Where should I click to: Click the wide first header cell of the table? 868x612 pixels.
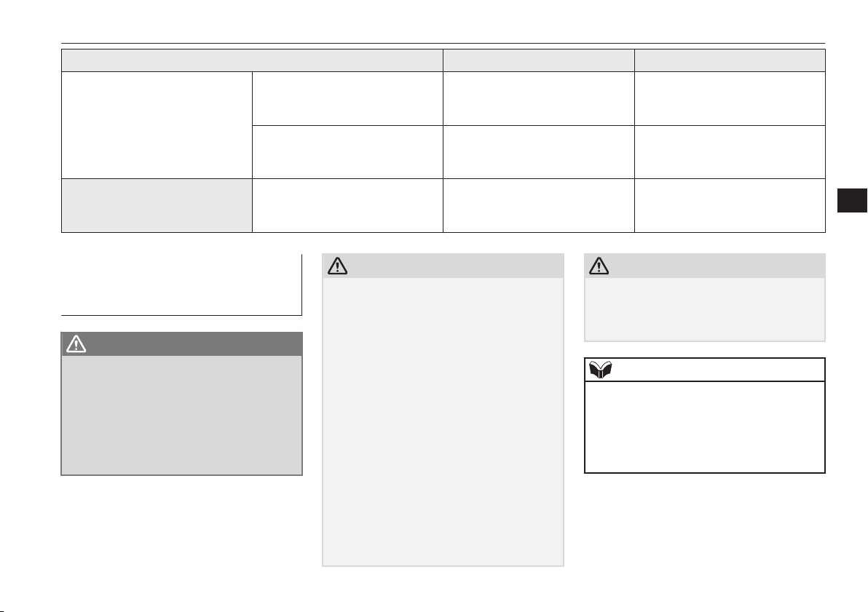[x=252, y=60]
